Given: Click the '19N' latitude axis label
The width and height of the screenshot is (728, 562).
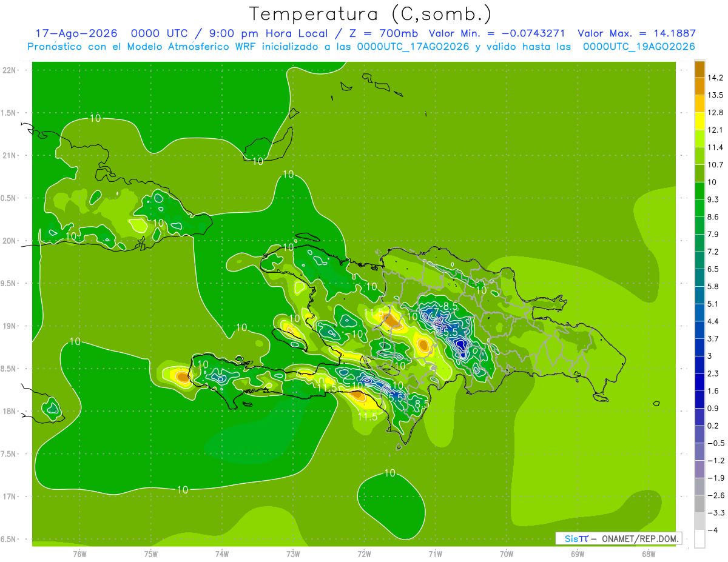Looking at the screenshot, I should point(9,326).
